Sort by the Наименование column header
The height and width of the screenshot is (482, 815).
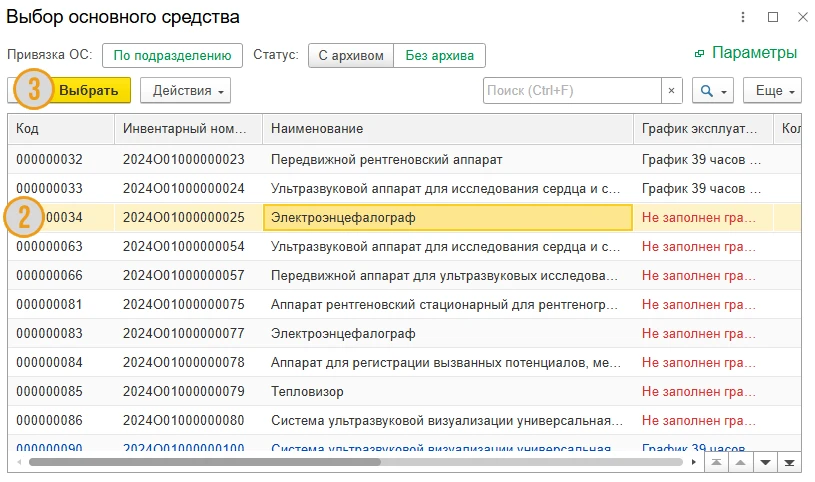pyautogui.click(x=448, y=128)
